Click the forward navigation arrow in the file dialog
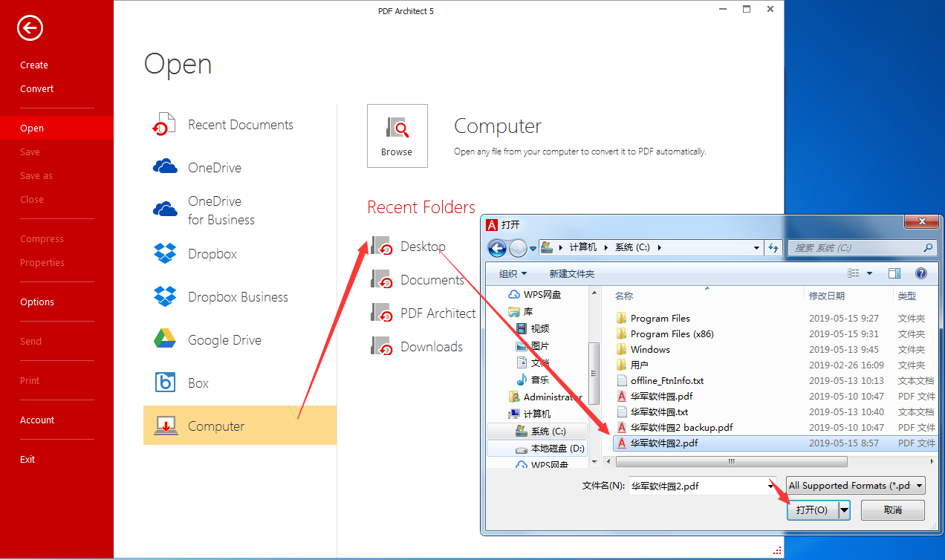 click(x=518, y=248)
